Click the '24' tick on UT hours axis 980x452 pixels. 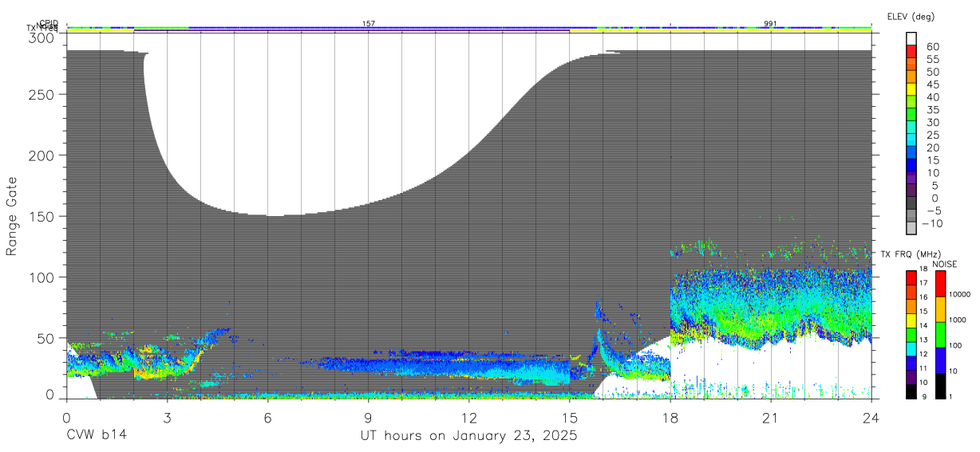point(871,417)
